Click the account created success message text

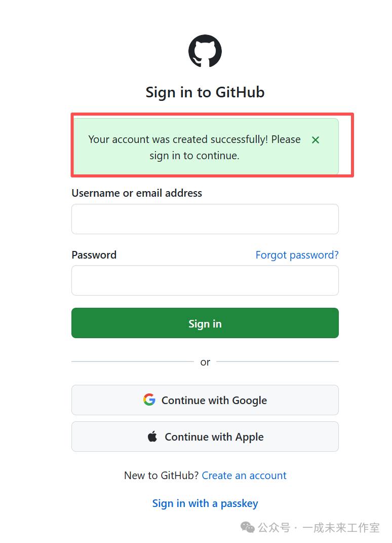pos(194,148)
